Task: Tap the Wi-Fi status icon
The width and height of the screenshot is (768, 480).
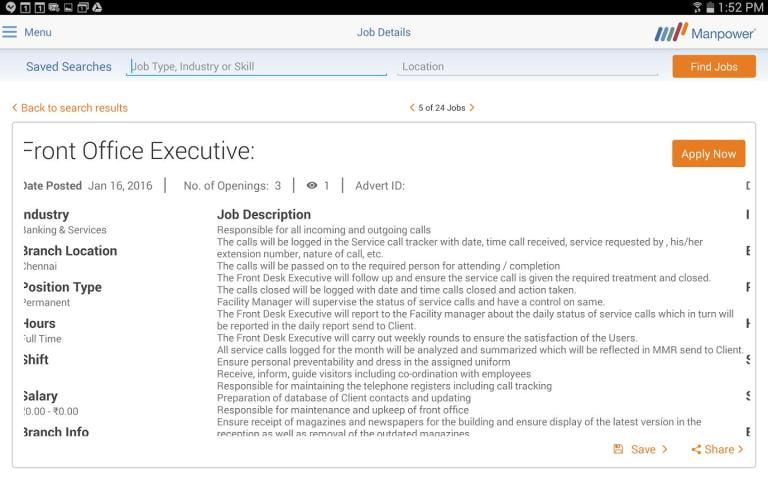Action: pyautogui.click(x=697, y=7)
